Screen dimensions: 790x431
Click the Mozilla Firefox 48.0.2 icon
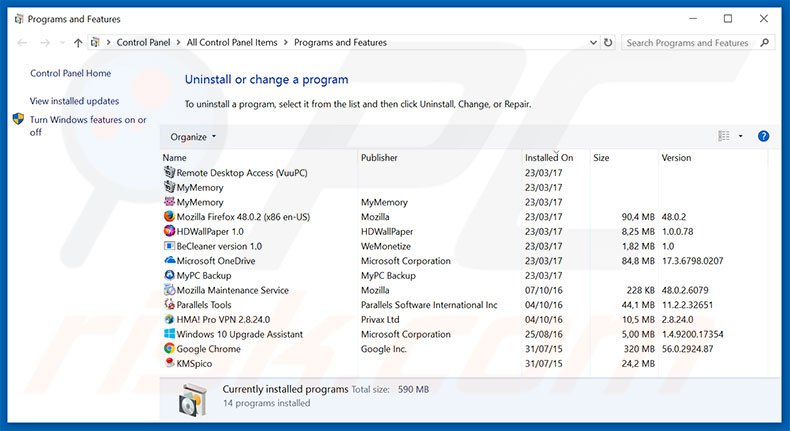coord(169,216)
